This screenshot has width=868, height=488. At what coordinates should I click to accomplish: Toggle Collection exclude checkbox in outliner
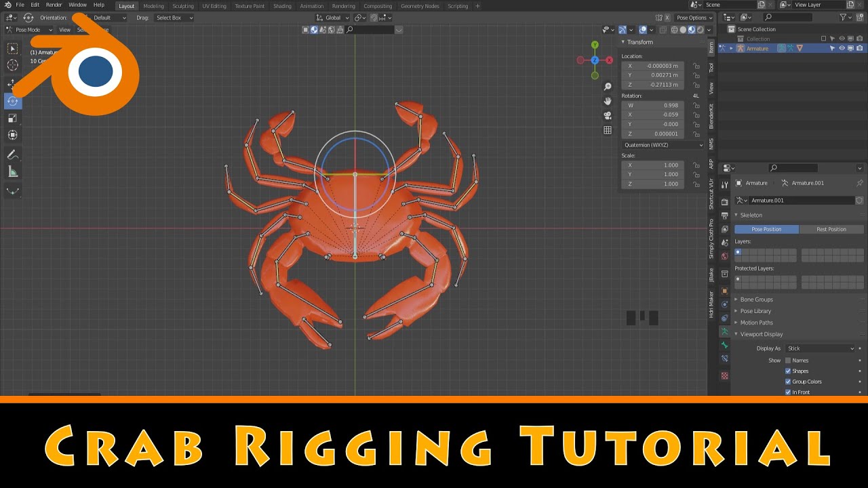823,39
